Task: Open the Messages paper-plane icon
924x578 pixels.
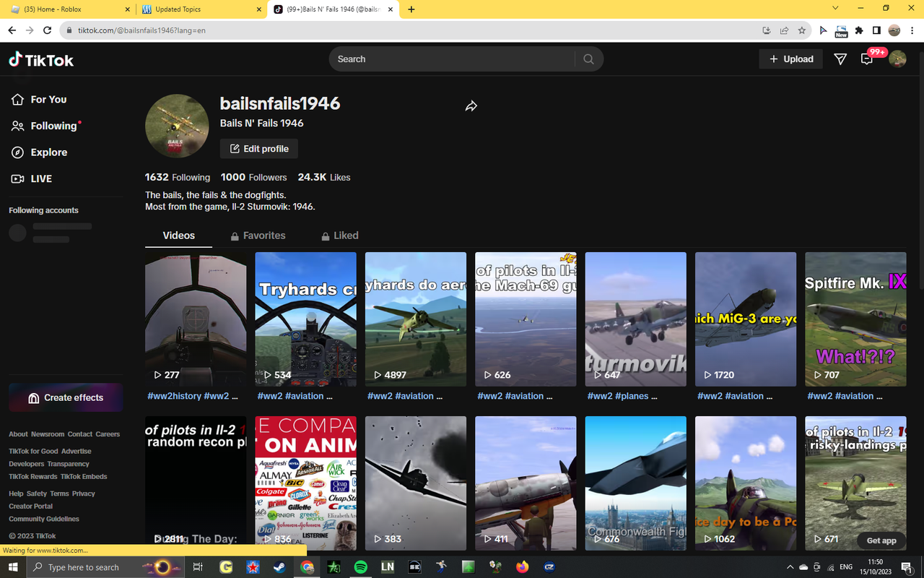Action: pos(840,59)
